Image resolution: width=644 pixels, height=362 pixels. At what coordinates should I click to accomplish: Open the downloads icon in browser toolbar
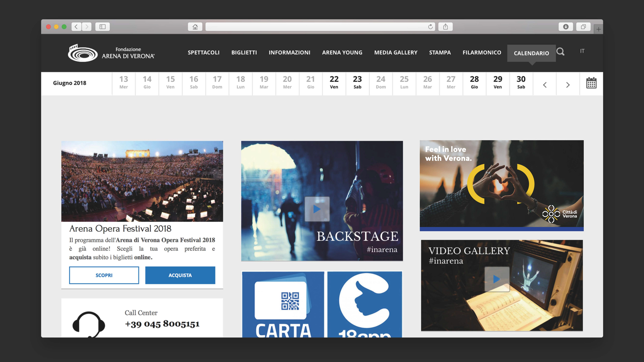566,27
